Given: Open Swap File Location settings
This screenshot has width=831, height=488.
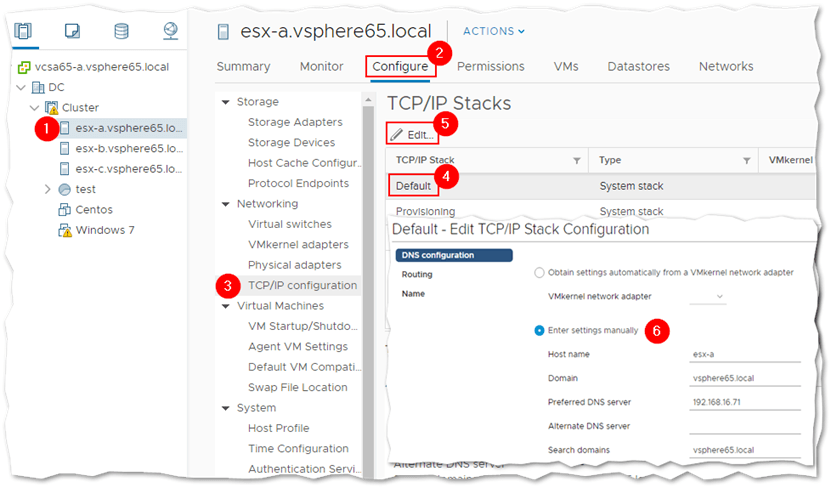Looking at the screenshot, I should tap(298, 387).
